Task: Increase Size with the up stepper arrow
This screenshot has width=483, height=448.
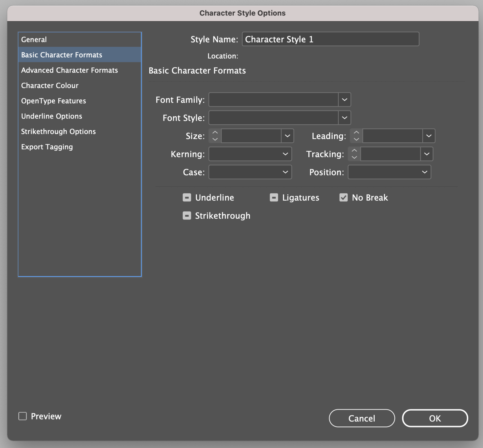Action: click(215, 132)
